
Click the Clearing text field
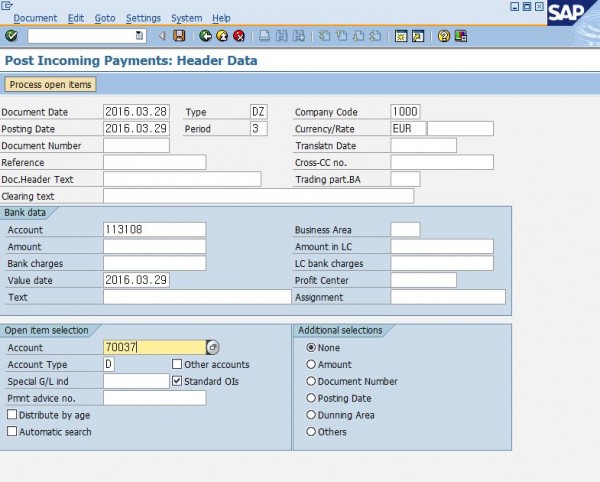258,196
